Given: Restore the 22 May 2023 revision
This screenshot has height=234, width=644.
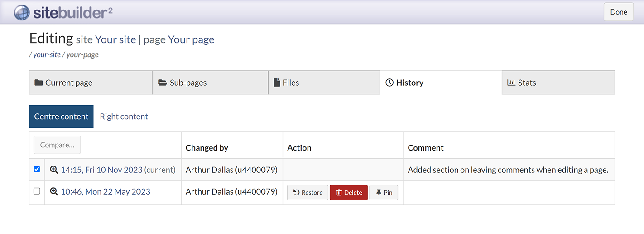Looking at the screenshot, I should [x=308, y=193].
